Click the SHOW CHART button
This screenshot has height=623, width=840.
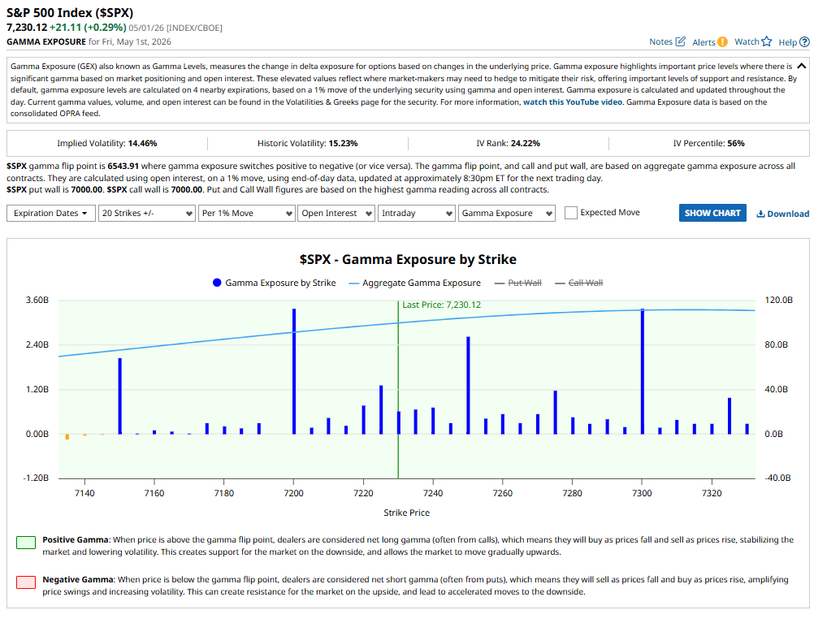[712, 213]
